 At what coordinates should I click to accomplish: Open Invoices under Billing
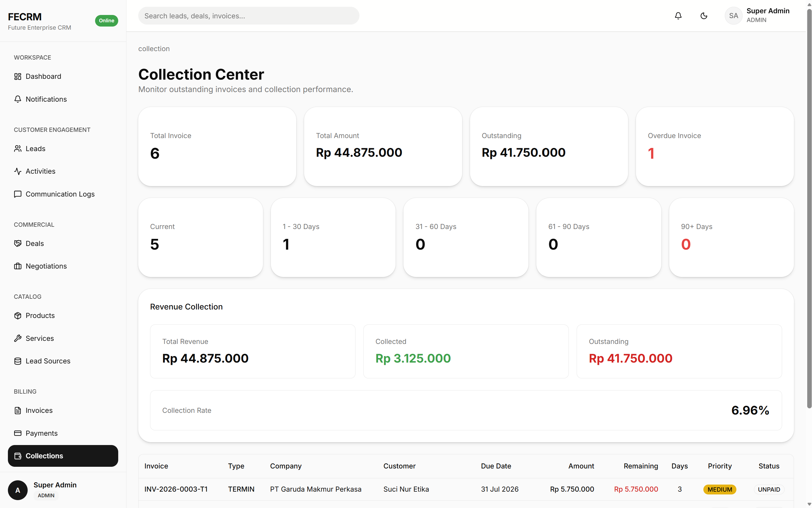pos(63,410)
